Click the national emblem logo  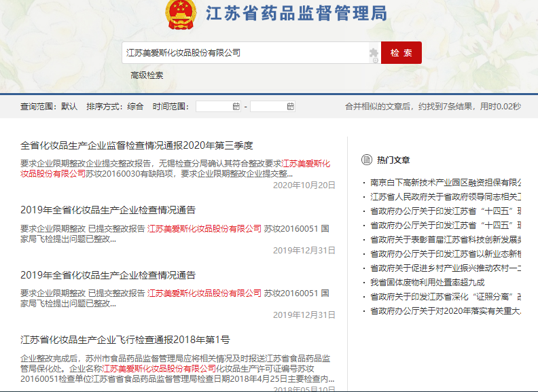[x=181, y=14]
